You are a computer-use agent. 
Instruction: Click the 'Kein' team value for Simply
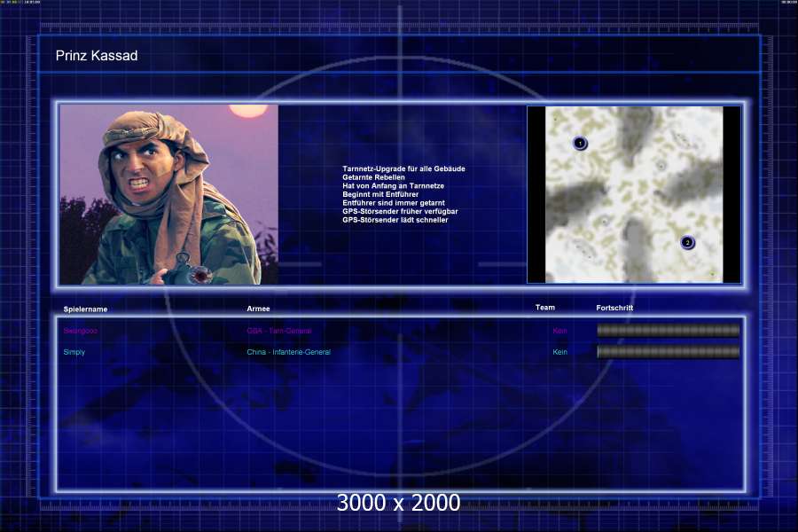[559, 352]
